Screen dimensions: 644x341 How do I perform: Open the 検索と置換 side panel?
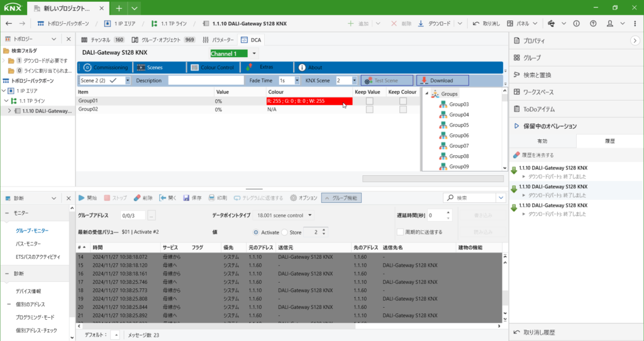537,75
